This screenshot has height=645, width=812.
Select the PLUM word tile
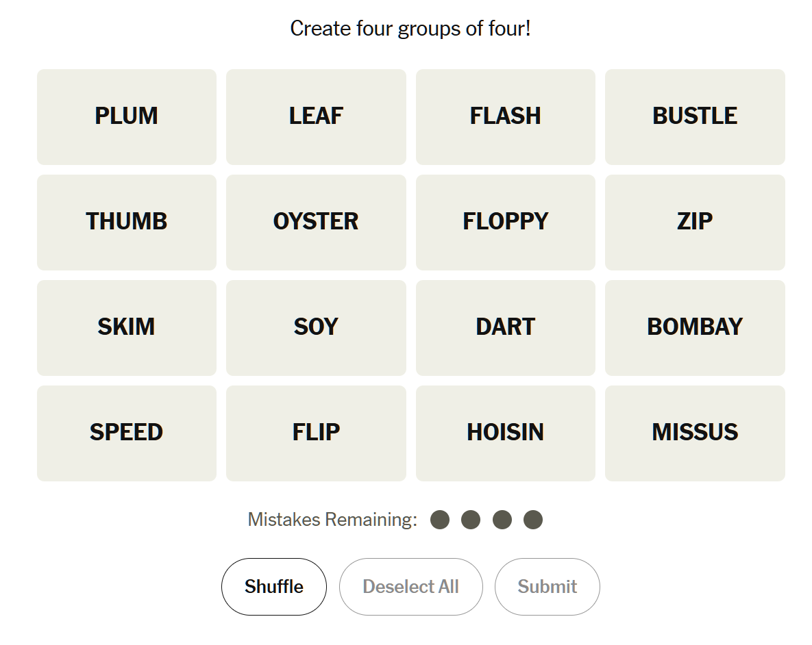coord(127,116)
